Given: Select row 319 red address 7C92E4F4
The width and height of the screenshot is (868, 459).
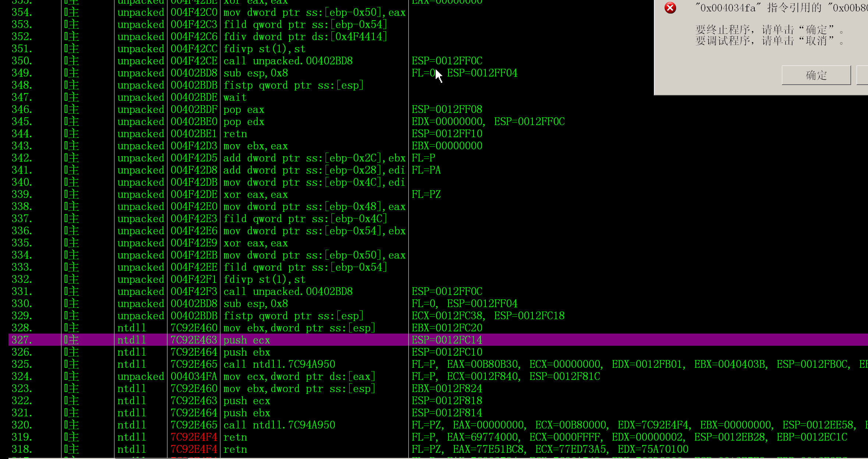Looking at the screenshot, I should [x=194, y=437].
